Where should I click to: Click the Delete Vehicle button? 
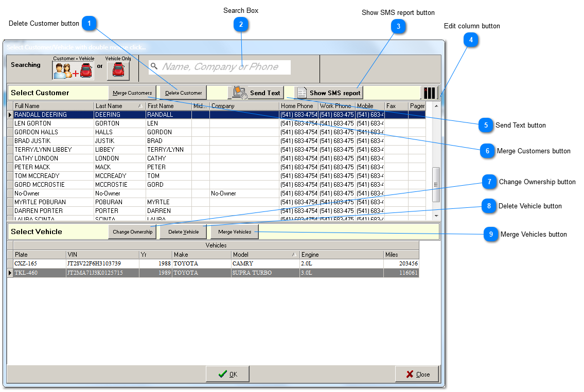click(x=183, y=232)
